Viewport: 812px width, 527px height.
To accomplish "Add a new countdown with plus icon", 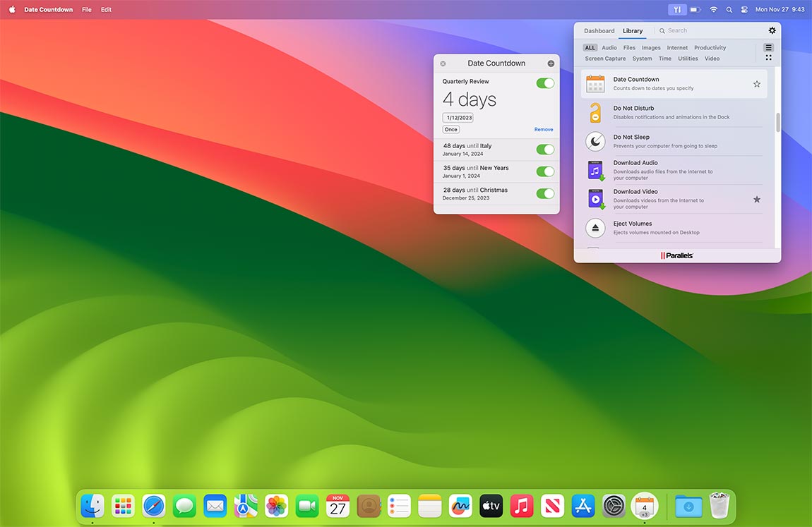I will [551, 63].
